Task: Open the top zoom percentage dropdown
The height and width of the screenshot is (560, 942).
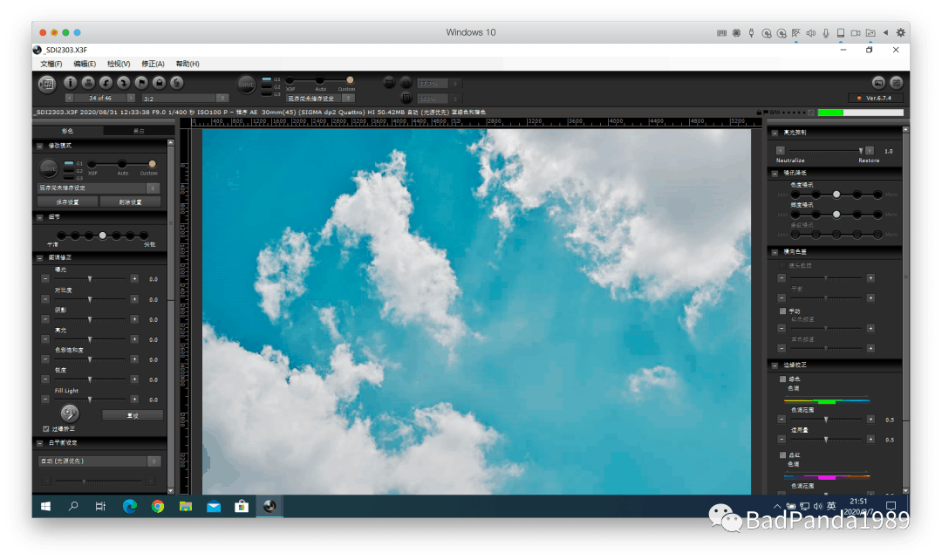Action: 439,84
